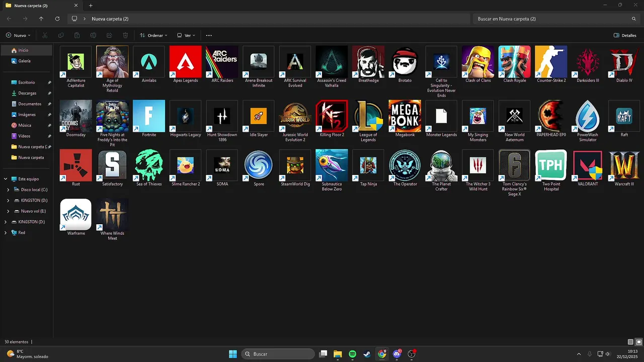644x362 pixels.
Task: Open the Nuevo dropdown
Action: 18,35
